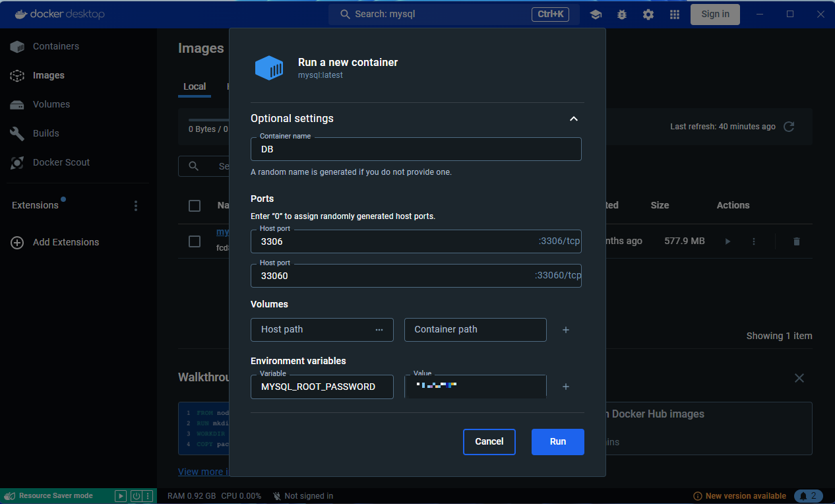Click the Ctrl+K shortcut badge
The height and width of the screenshot is (504, 835).
550,14
